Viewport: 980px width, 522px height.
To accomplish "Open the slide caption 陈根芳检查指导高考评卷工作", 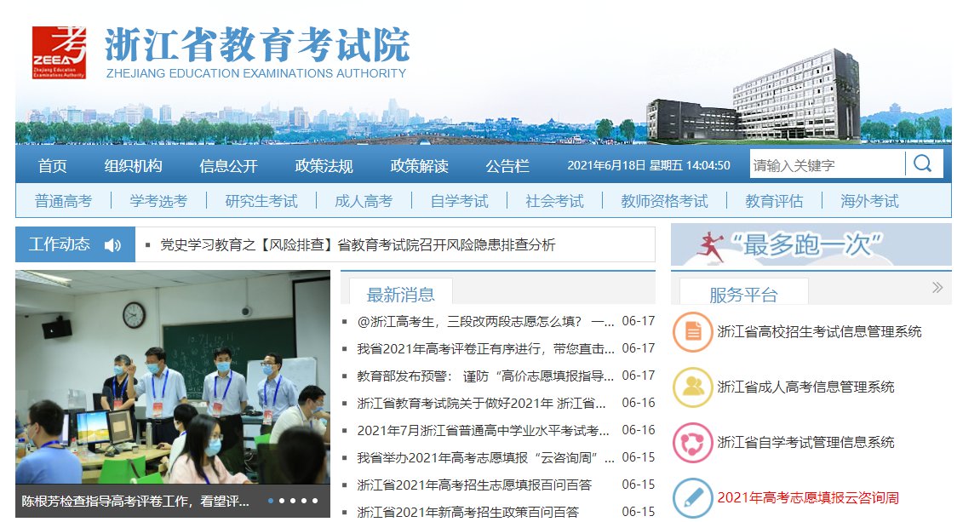I will pos(135,502).
